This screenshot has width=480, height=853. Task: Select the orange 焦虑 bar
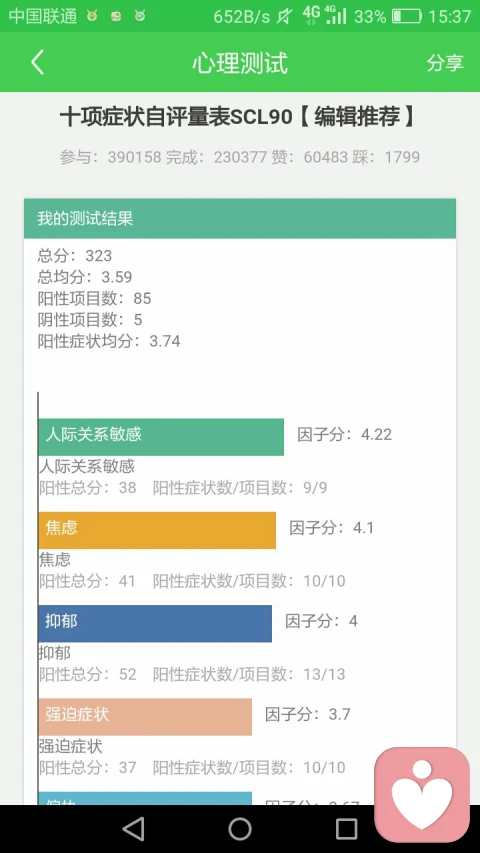(157, 530)
